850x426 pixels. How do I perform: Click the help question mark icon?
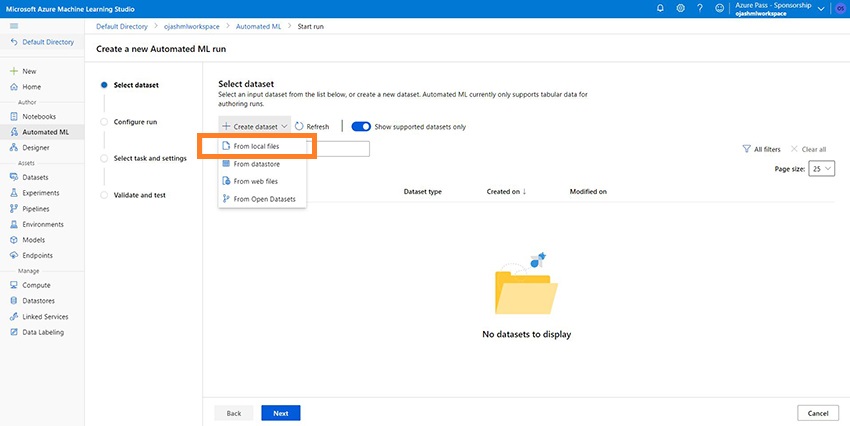pos(701,8)
